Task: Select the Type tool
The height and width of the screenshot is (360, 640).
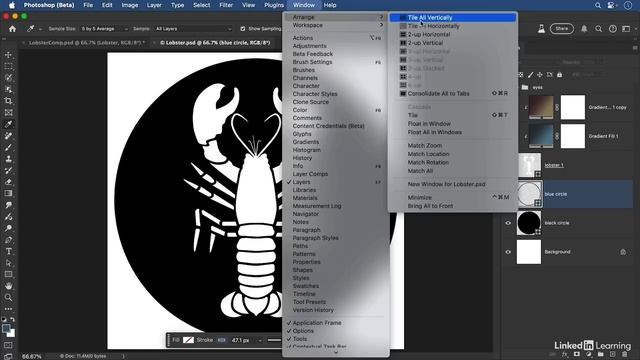Action: [8, 251]
